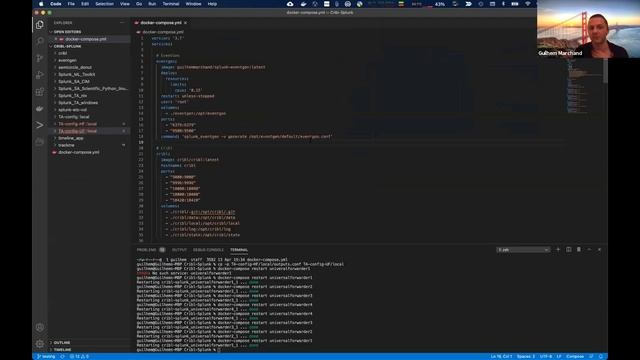Open the Search view in the activity bar
This screenshot has width=640, height=360.
click(x=40, y=41)
